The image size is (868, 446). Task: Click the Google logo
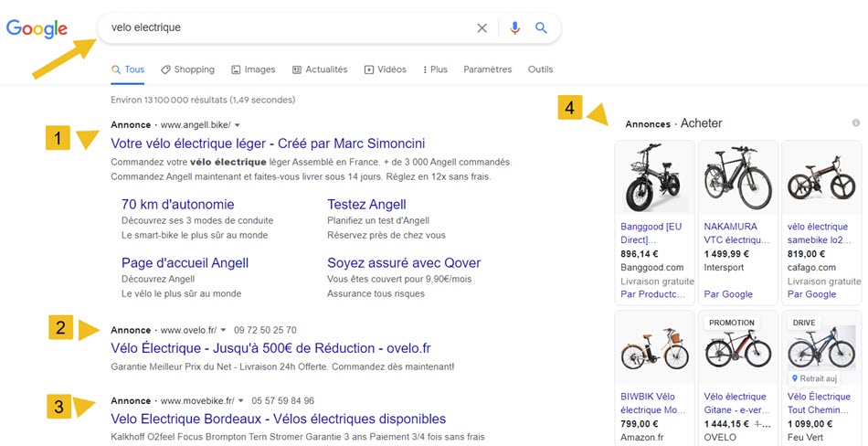37,28
